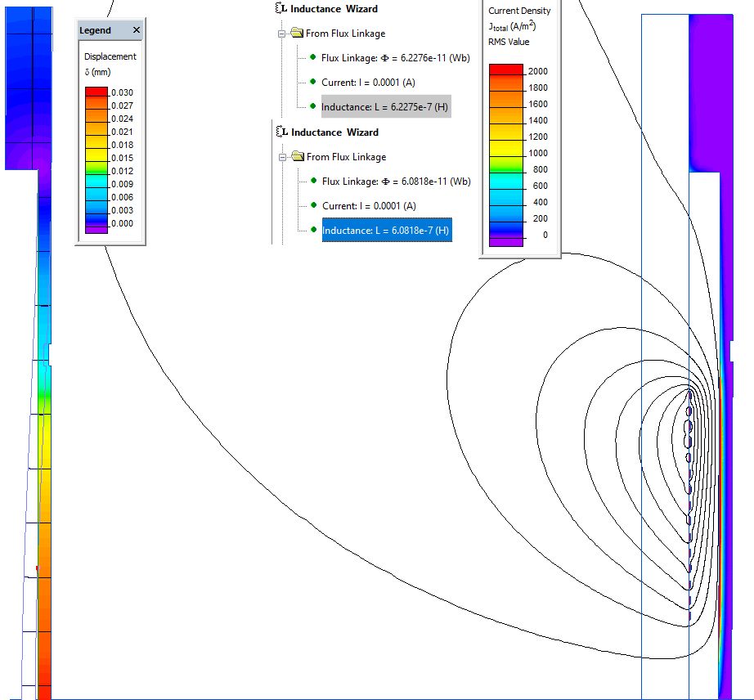This screenshot has width=754, height=700.
Task: Click the first From Flux Linkage label
Action: click(x=345, y=34)
